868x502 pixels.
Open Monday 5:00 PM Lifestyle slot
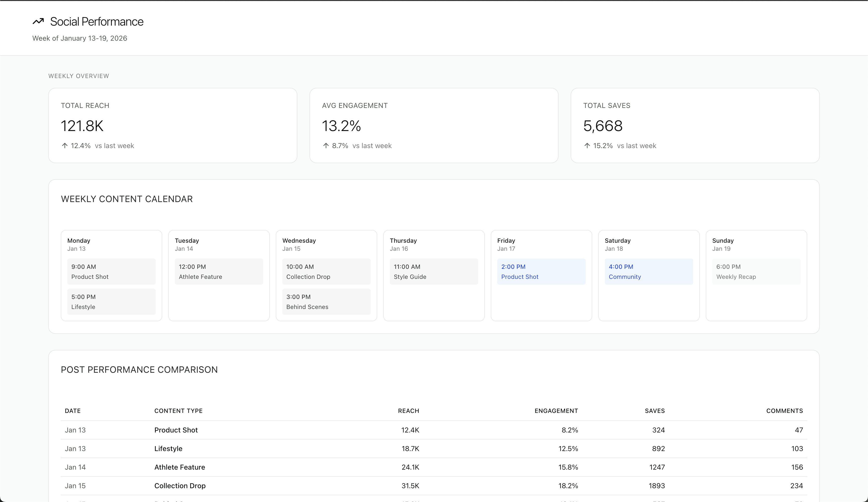[x=111, y=301]
